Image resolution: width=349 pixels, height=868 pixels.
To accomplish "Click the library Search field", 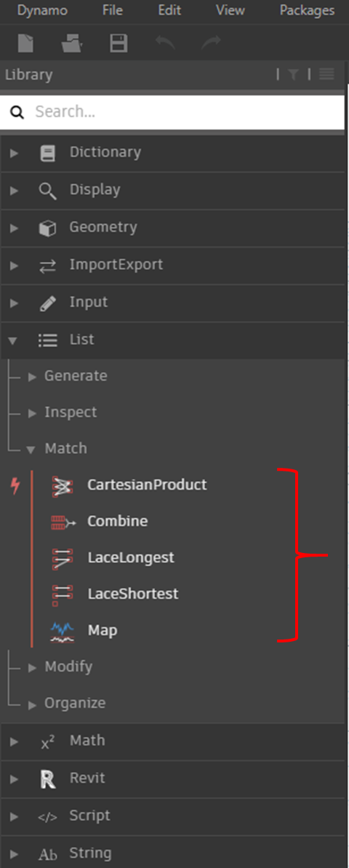I will pos(172,112).
